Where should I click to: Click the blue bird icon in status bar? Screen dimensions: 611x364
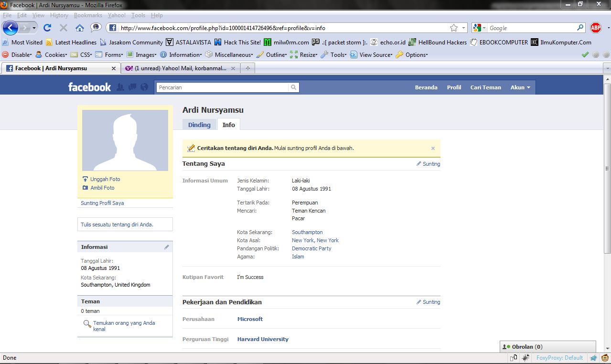(x=594, y=357)
